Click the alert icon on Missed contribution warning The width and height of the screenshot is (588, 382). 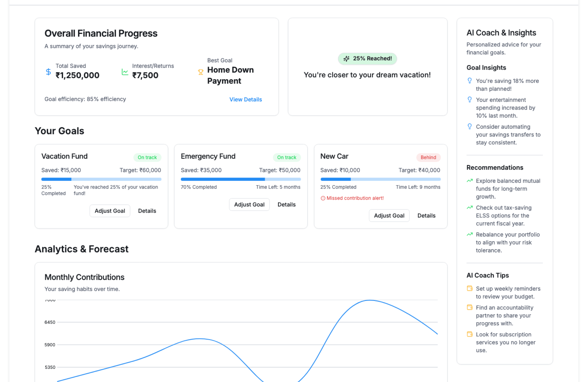[323, 198]
